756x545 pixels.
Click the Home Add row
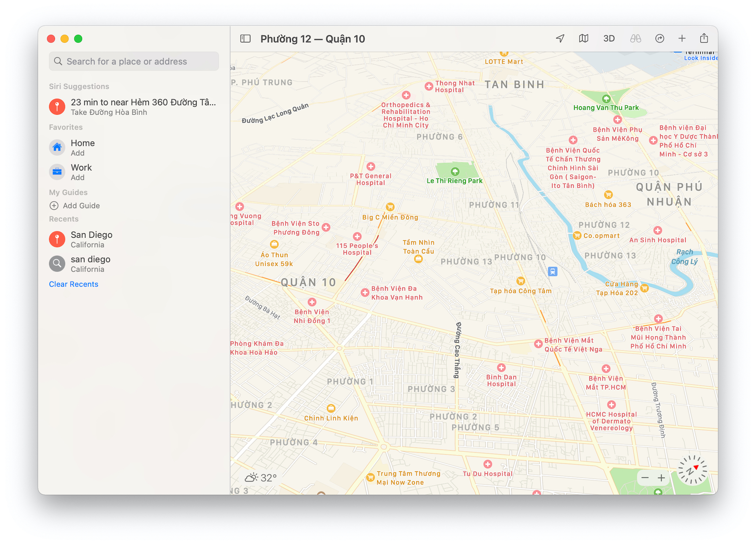click(134, 147)
